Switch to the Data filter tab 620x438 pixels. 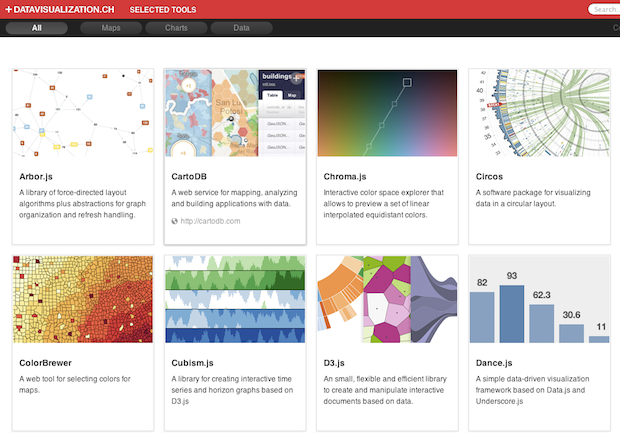coord(241,28)
